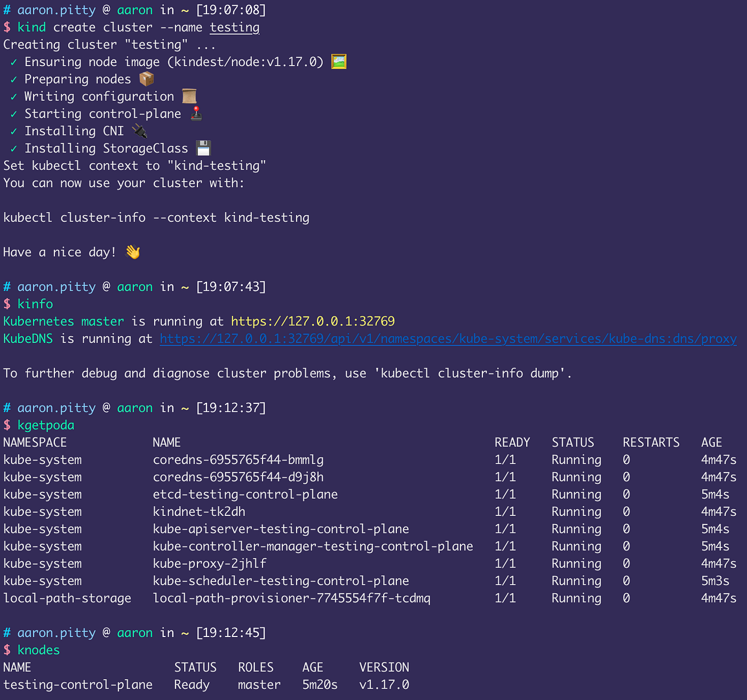The width and height of the screenshot is (747, 700).
Task: Click the node age 5m20s value
Action: click(x=320, y=685)
